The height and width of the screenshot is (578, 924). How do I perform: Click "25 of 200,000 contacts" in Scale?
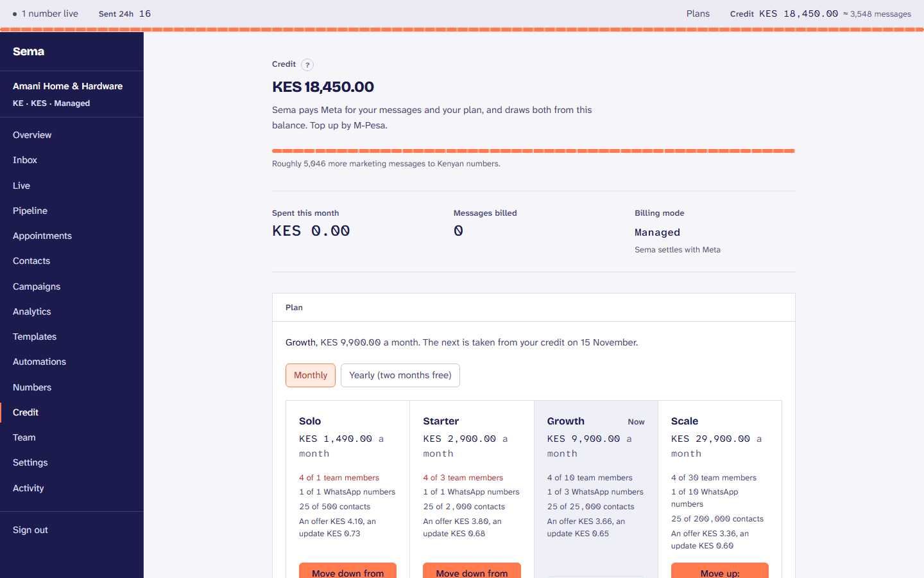pyautogui.click(x=717, y=519)
